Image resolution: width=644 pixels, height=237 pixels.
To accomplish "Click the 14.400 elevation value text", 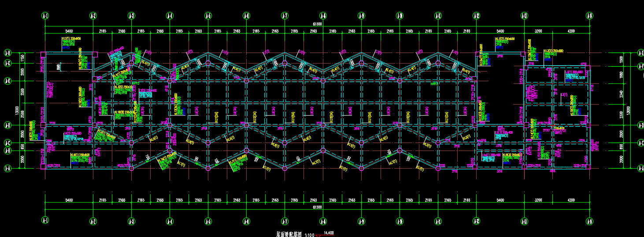I will 329,233.
